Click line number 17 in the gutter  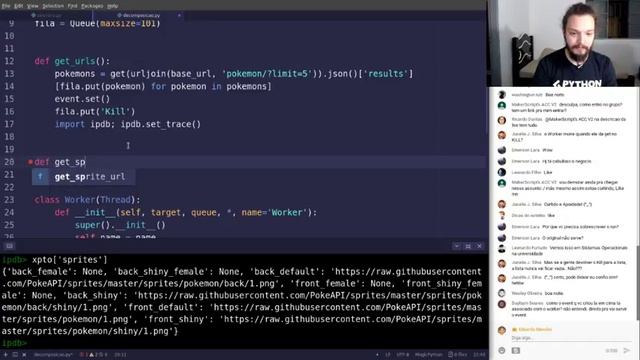tap(9, 124)
